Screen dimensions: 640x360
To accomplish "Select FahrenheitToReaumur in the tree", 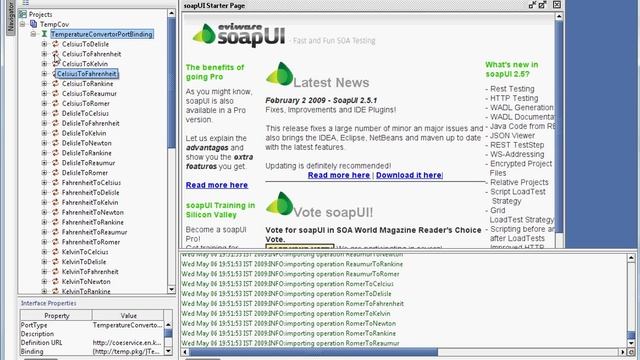I will [95, 232].
